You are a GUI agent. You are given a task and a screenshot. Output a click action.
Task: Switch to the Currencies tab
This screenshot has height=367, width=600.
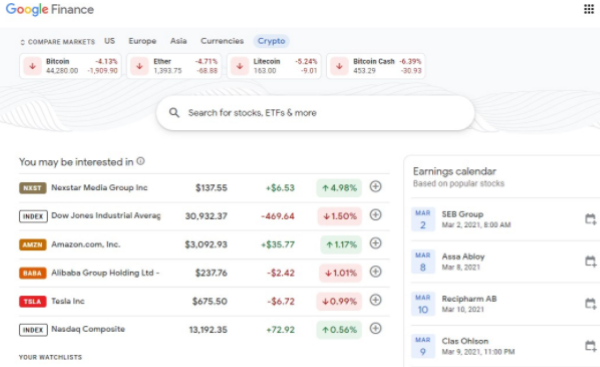pos(222,41)
